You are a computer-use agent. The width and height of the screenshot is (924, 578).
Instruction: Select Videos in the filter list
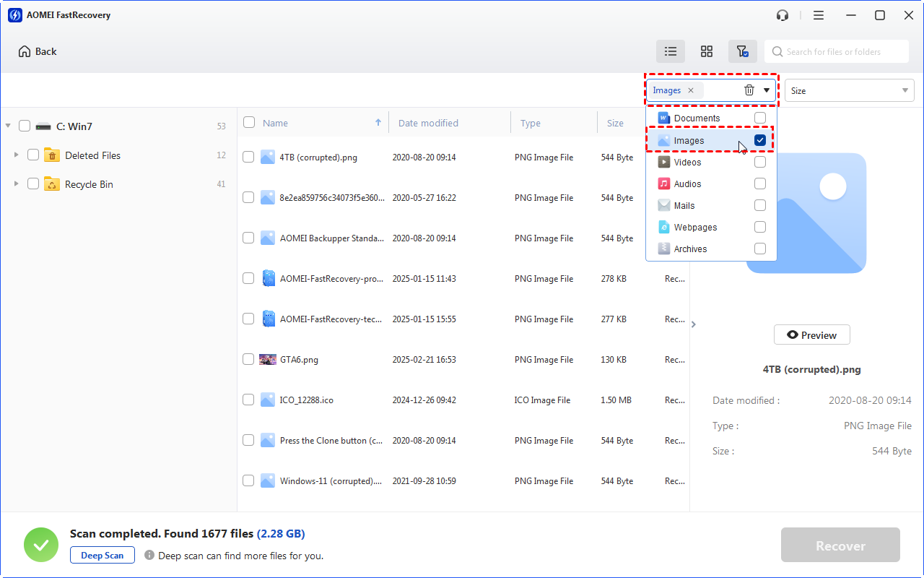(x=711, y=163)
